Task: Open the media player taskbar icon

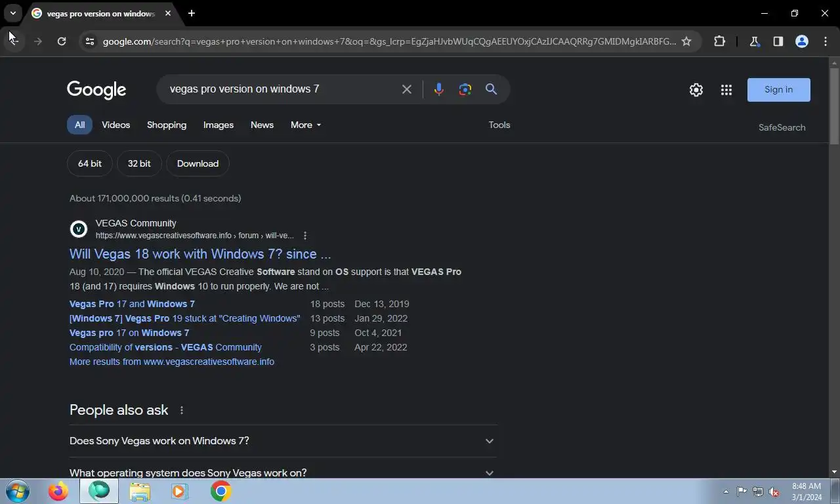Action: click(x=179, y=491)
